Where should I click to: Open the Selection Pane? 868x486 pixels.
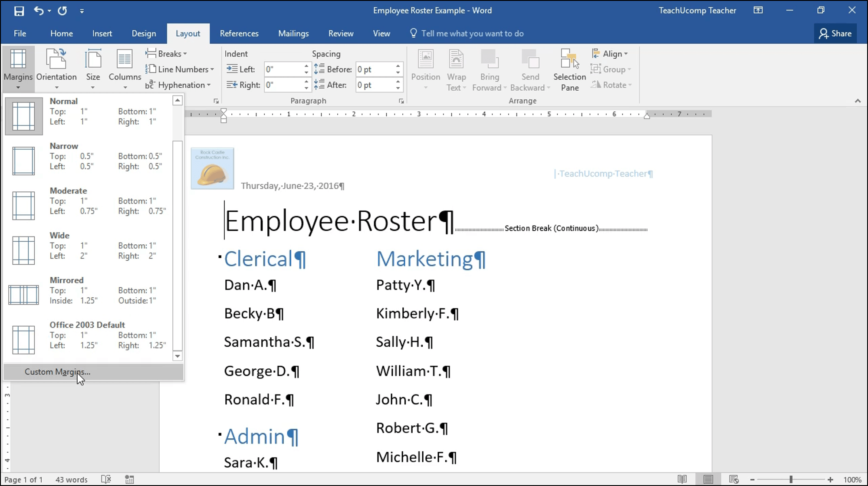(x=569, y=69)
